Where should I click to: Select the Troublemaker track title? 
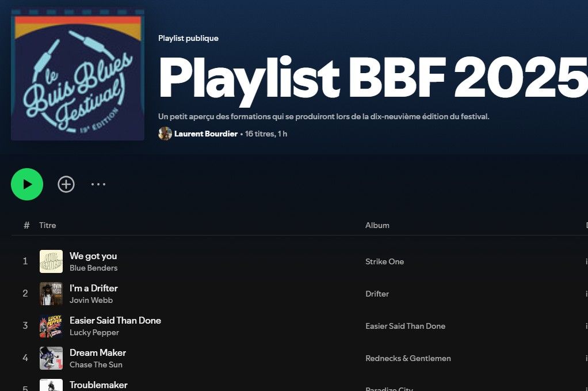[98, 385]
